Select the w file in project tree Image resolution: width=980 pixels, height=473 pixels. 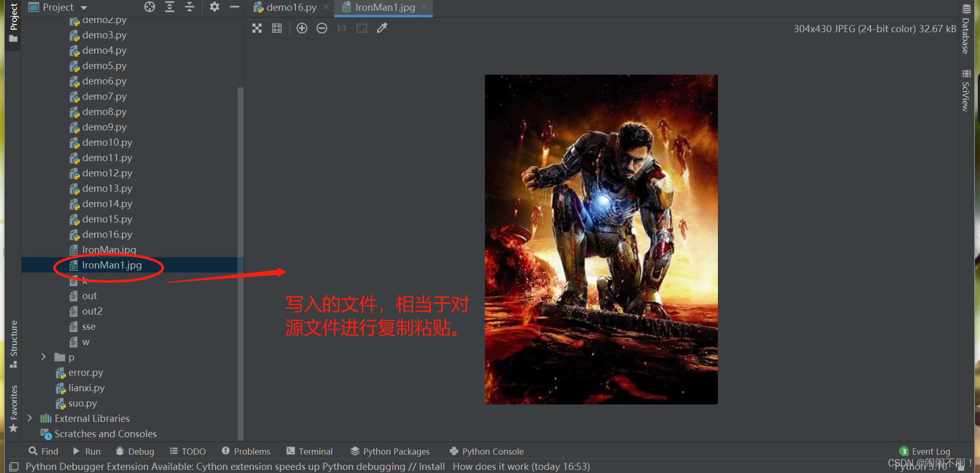[85, 342]
